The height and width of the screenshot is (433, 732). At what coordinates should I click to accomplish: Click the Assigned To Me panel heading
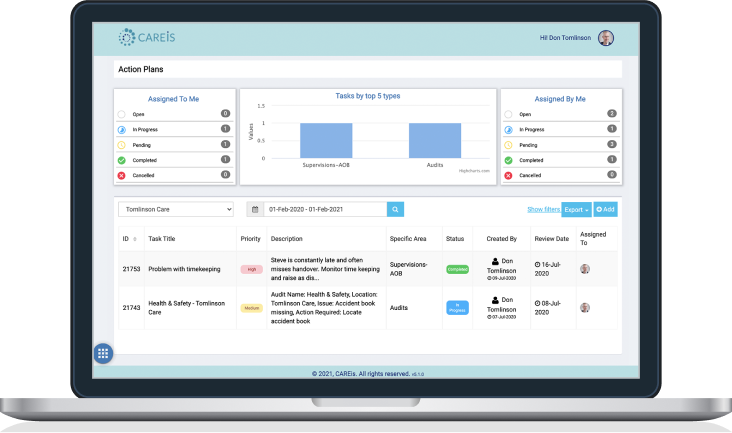[x=173, y=99]
